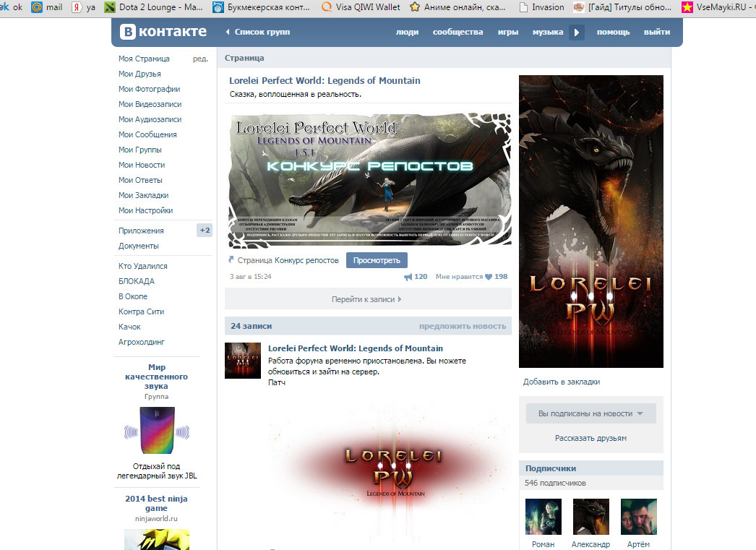Open the large Lorelei PW community cover image

pyautogui.click(x=591, y=221)
